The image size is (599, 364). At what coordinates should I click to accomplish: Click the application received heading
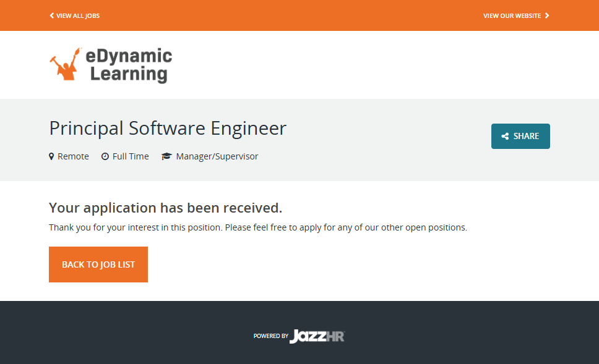(165, 208)
